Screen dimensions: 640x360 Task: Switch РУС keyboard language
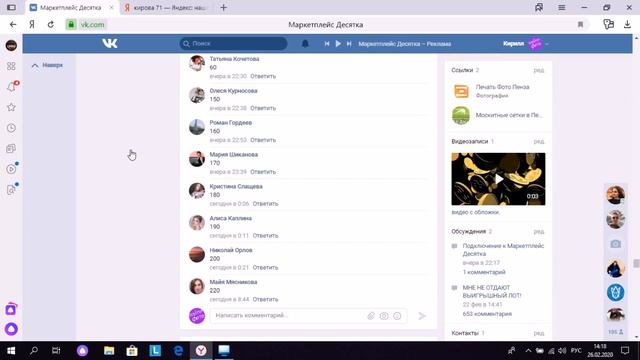pos(576,351)
